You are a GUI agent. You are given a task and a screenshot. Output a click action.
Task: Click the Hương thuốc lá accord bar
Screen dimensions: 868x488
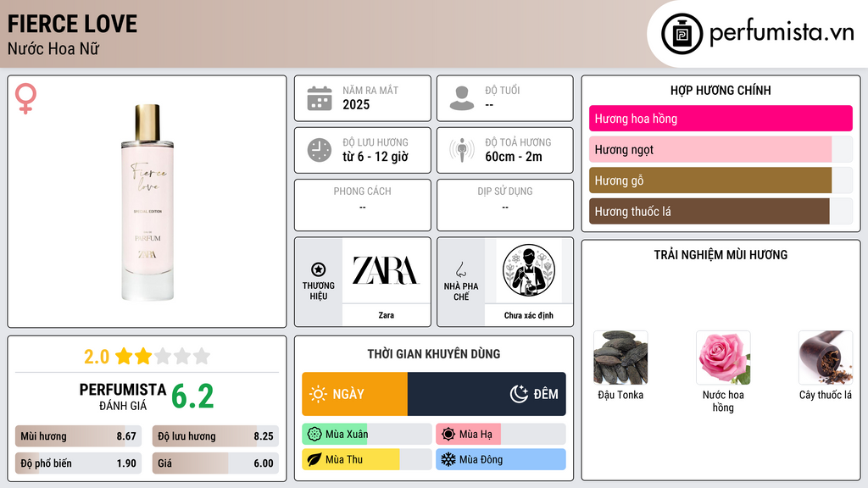point(721,211)
